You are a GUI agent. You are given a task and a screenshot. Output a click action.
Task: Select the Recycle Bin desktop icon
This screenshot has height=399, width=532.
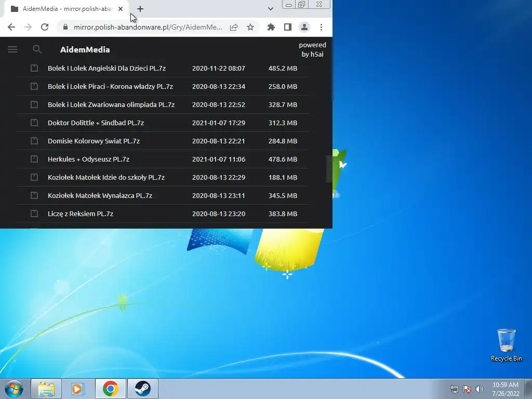(506, 345)
